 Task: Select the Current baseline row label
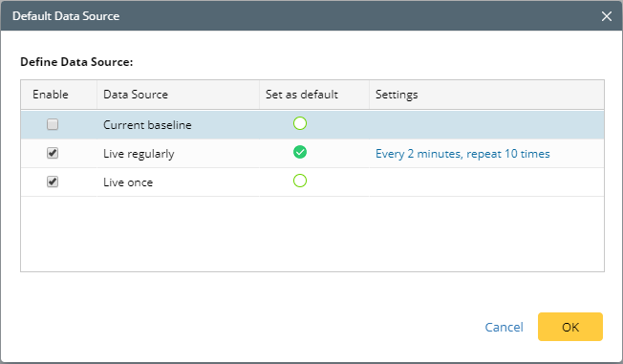[x=147, y=125]
